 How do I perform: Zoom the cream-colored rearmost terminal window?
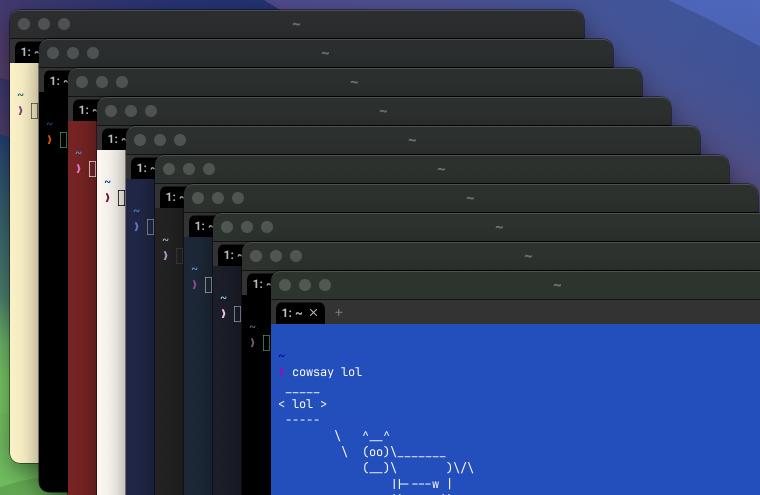(64, 24)
